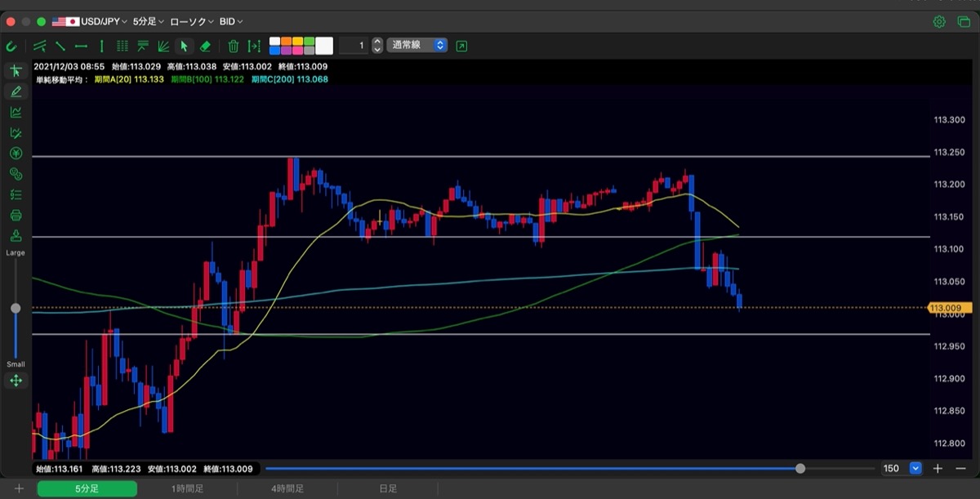Add a new tab with bottom-left plus
Image resolution: width=980 pixels, height=499 pixels.
(19, 488)
